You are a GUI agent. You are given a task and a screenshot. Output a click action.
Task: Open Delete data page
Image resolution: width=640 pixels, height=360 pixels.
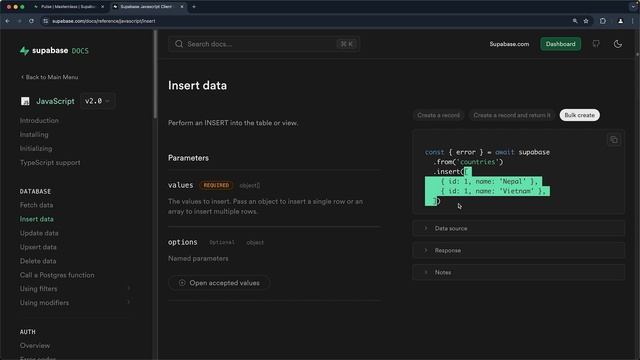(38, 261)
